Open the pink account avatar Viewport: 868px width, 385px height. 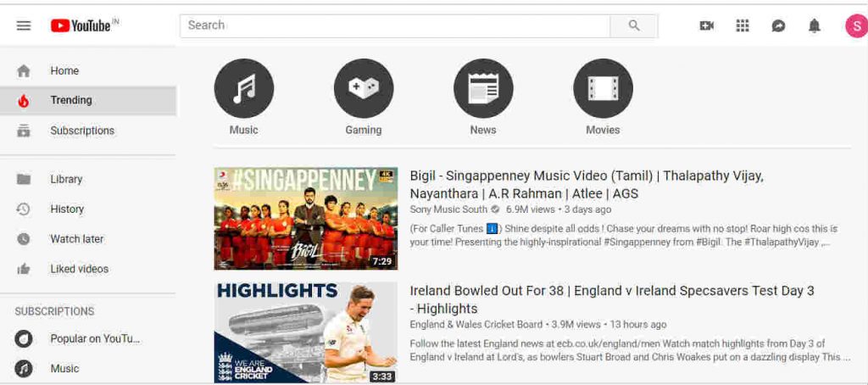(x=856, y=25)
